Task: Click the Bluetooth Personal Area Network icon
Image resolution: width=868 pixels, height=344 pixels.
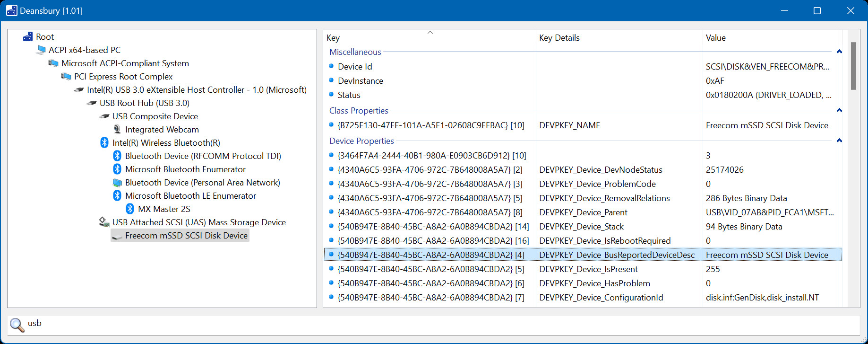Action: 117,183
